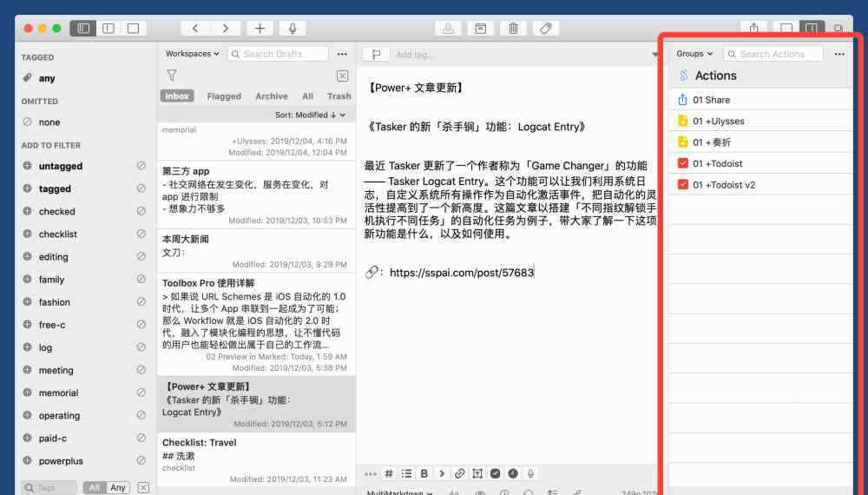Screen dimensions: 868x495
Task: Run the 01 Share action
Action: (x=760, y=100)
